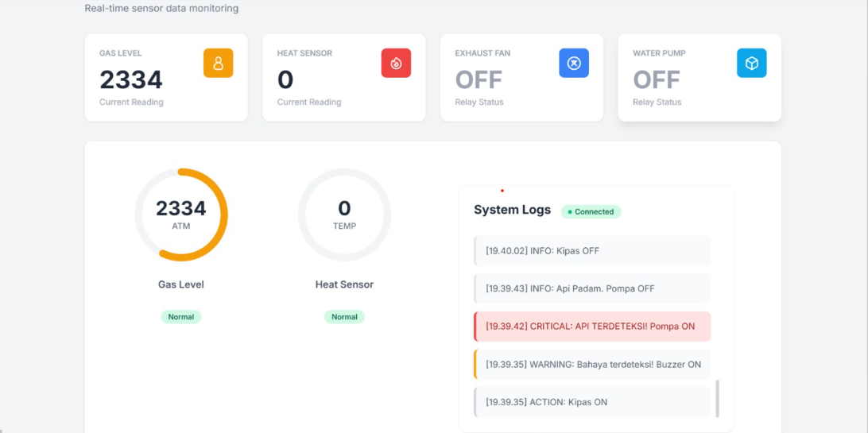This screenshot has width=868, height=433.
Task: Click 'Real-time sensor data monitoring' subtitle
Action: pos(161,9)
